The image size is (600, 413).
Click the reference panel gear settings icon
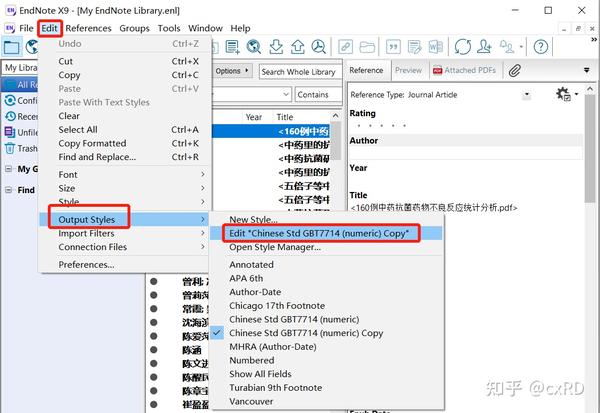tap(563, 94)
